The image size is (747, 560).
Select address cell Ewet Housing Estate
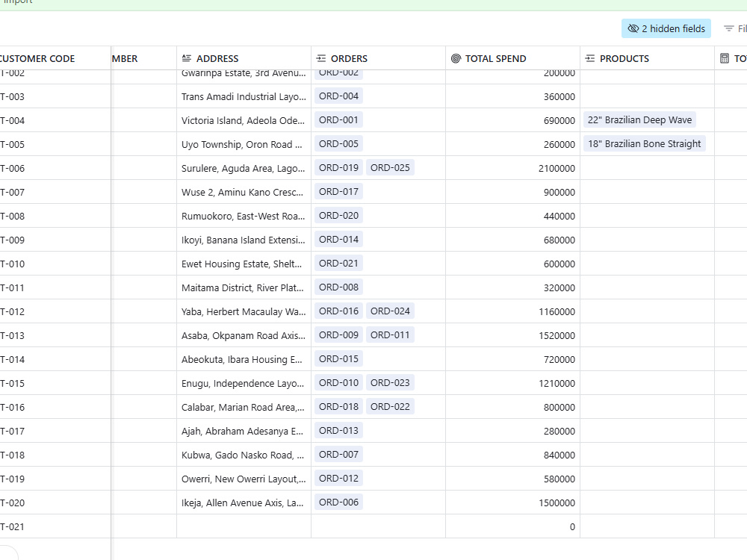244,264
